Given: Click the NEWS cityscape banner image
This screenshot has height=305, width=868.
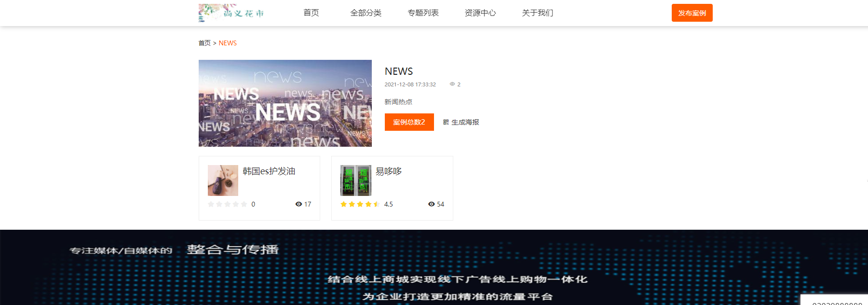Looking at the screenshot, I should [x=285, y=103].
